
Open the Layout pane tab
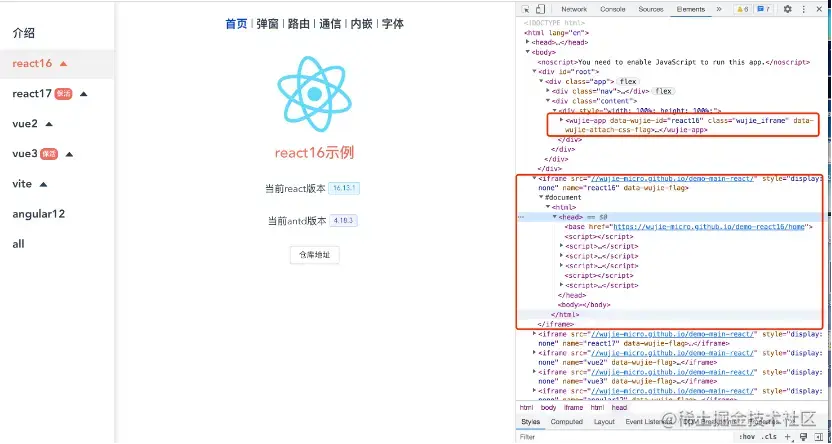(x=604, y=422)
